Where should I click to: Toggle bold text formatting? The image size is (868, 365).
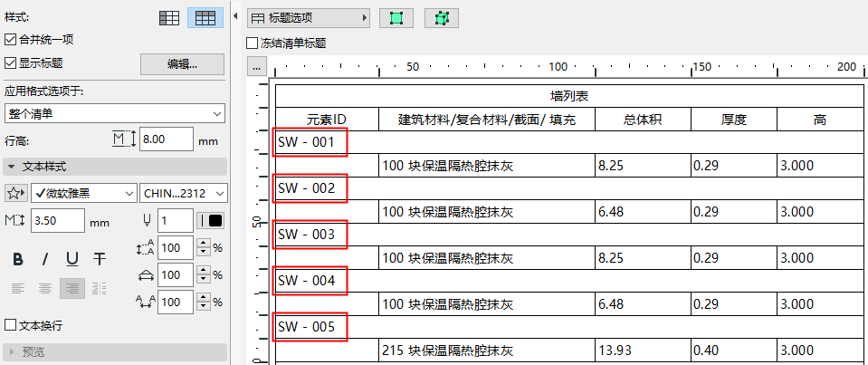(18, 259)
